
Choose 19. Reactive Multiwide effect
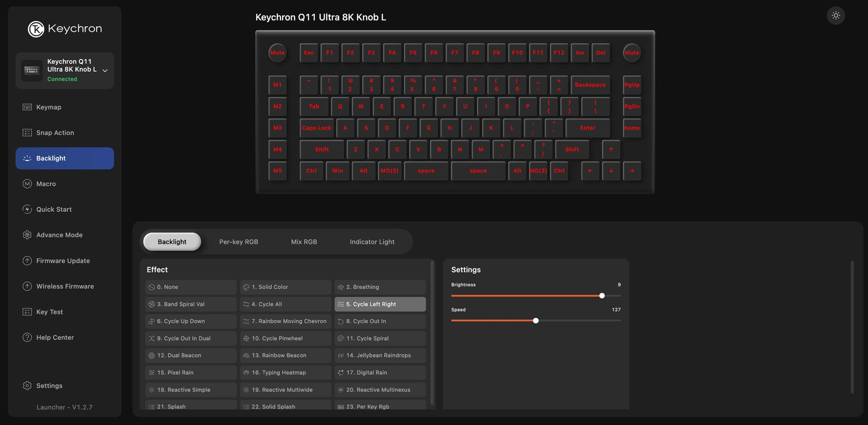(x=286, y=390)
